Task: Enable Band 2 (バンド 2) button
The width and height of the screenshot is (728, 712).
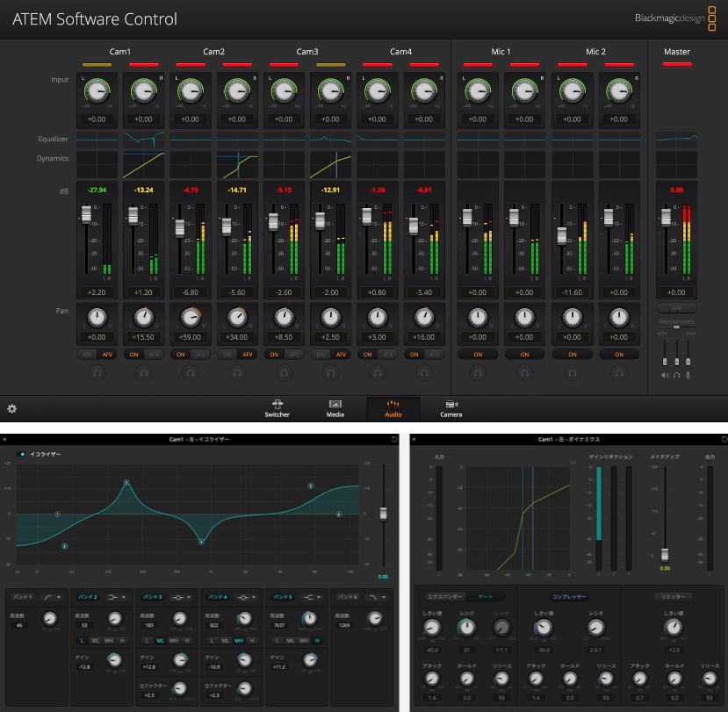Action: coord(88,597)
